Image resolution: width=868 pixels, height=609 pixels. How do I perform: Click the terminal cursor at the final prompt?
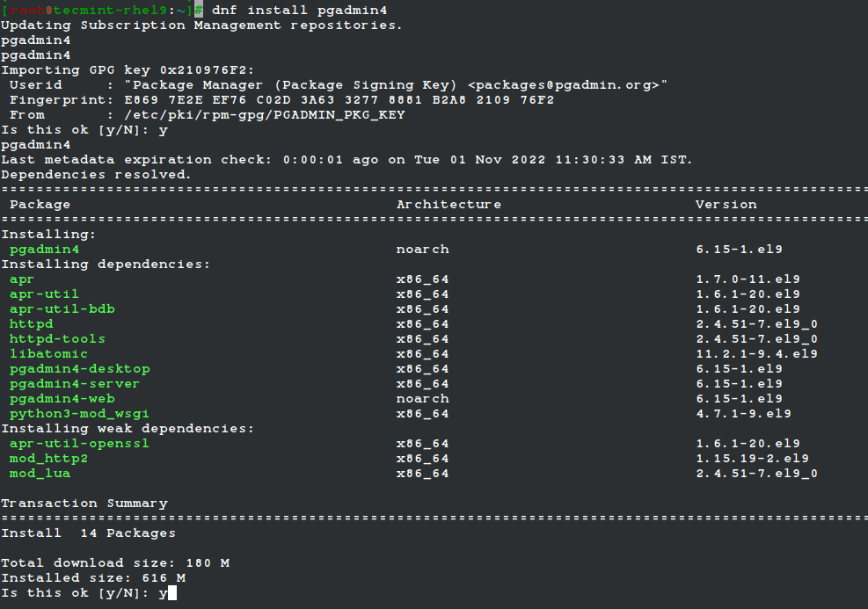click(x=171, y=593)
